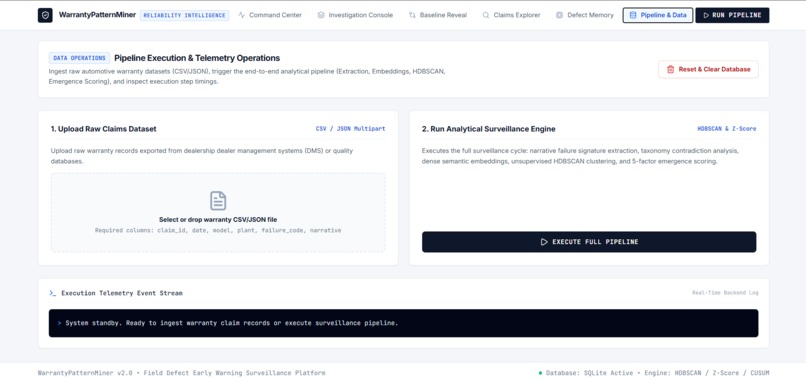806x381 pixels.
Task: Click the warranty CSV/JSON file drop zone
Action: click(x=218, y=212)
